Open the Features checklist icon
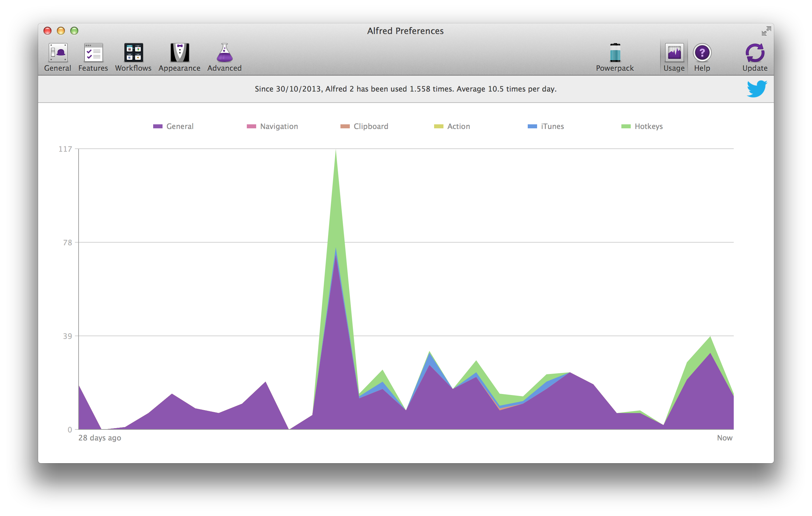Image resolution: width=812 pixels, height=516 pixels. [93, 53]
